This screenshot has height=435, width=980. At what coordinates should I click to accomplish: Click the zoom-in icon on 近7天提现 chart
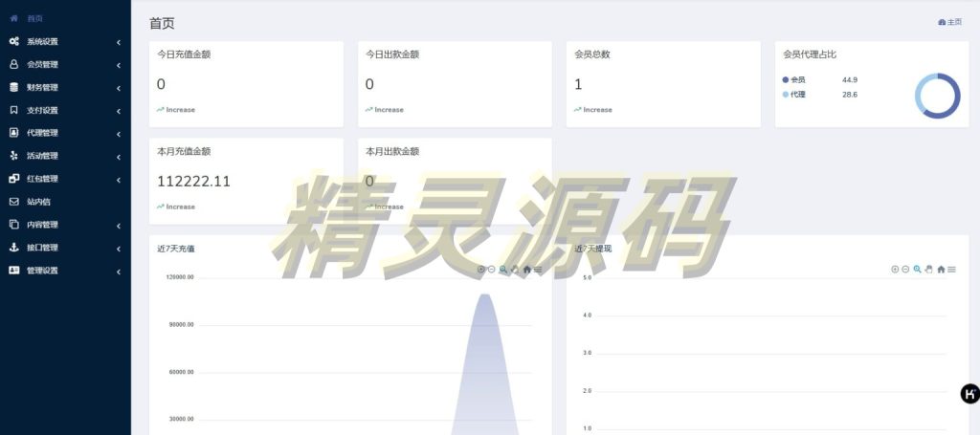(895, 269)
